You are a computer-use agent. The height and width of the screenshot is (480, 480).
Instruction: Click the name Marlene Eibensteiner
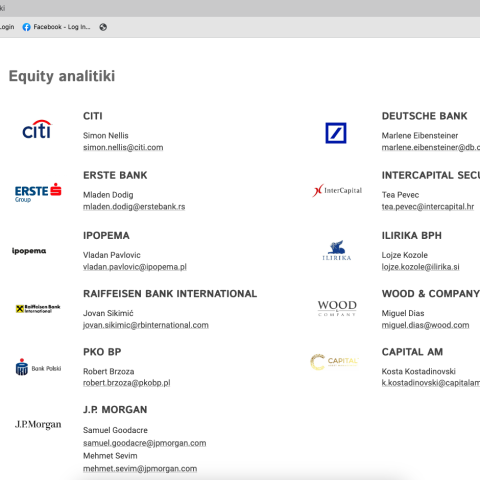(420, 136)
